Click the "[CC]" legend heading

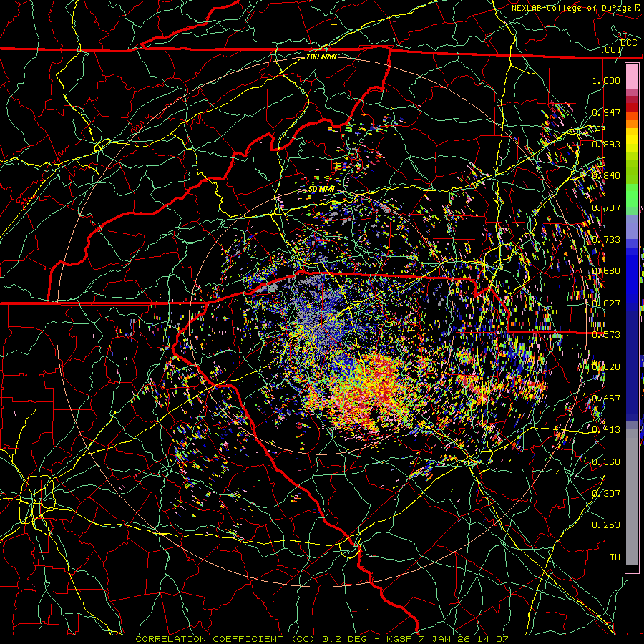point(611,50)
